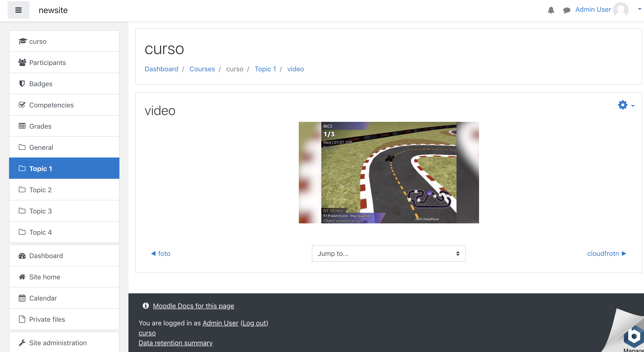Screen dimensions: 644x352
Task: Click the Badges shield icon
Action: [x=22, y=84]
